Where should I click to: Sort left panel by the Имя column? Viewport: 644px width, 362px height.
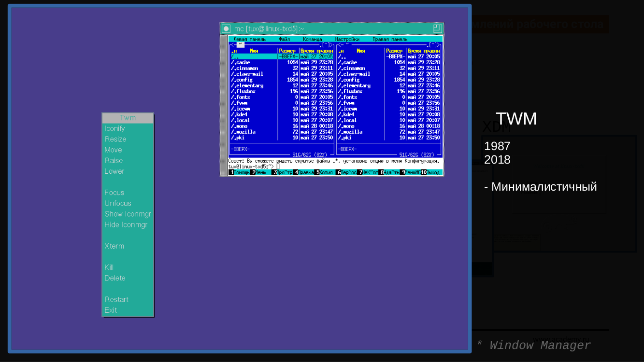click(x=254, y=51)
